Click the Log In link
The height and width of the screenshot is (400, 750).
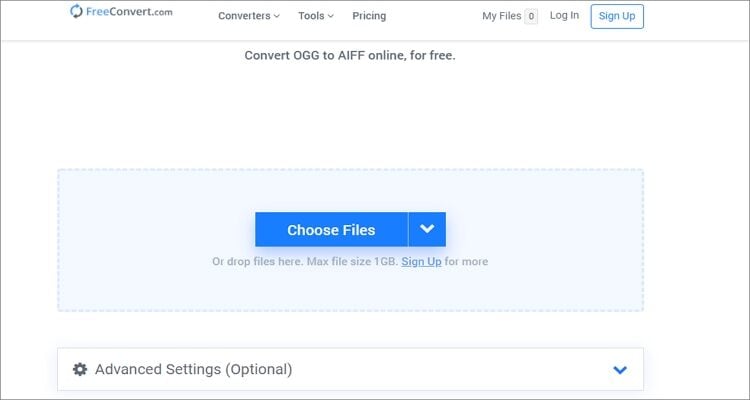tap(564, 16)
